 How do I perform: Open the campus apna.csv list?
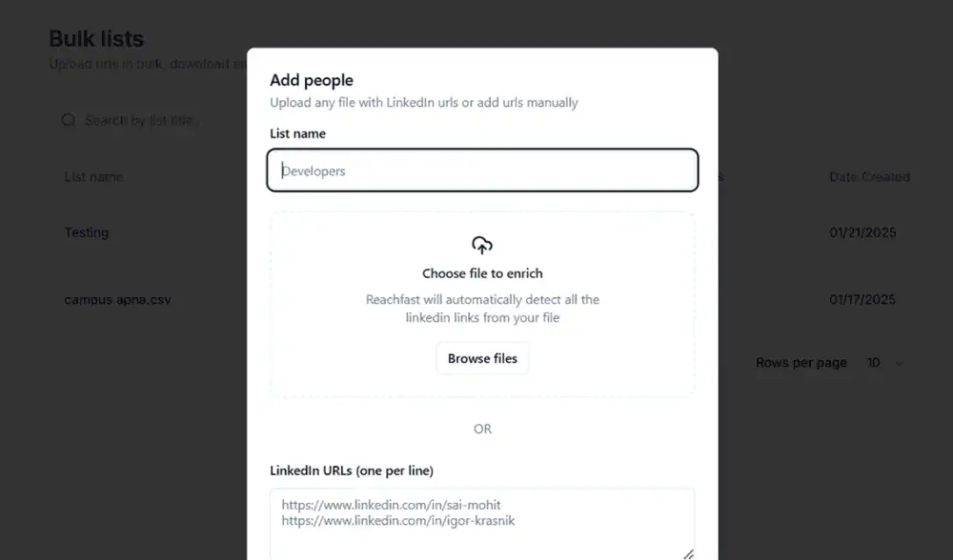pos(117,299)
